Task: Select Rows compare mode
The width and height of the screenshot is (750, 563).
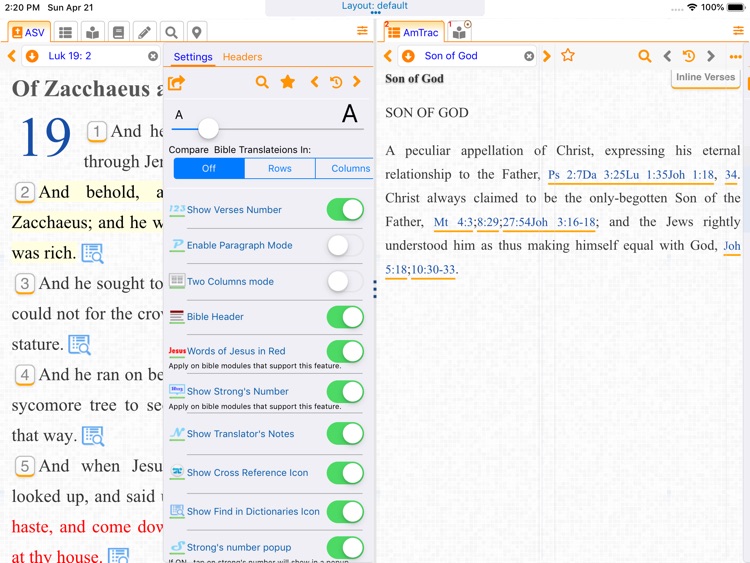Action: click(x=280, y=168)
